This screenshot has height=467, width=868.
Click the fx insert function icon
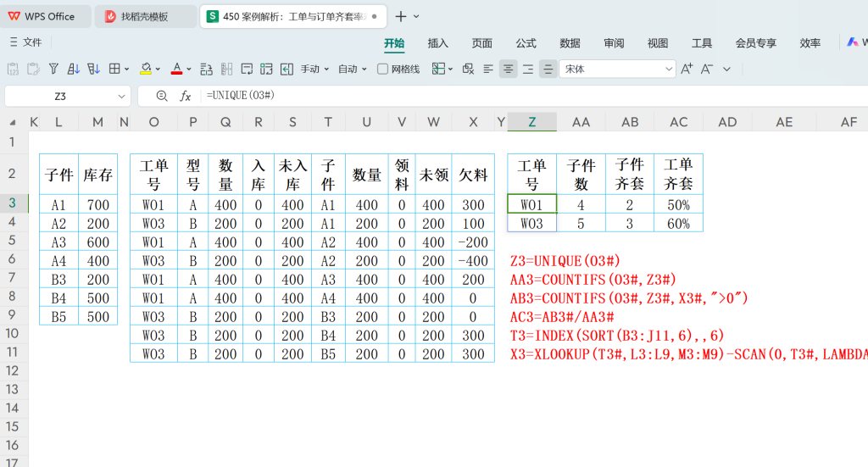point(186,96)
